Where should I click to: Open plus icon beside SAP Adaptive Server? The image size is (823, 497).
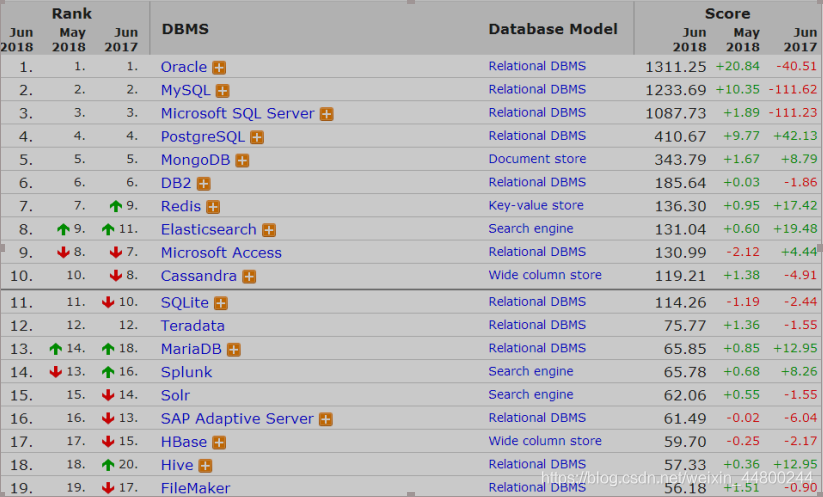coord(326,419)
